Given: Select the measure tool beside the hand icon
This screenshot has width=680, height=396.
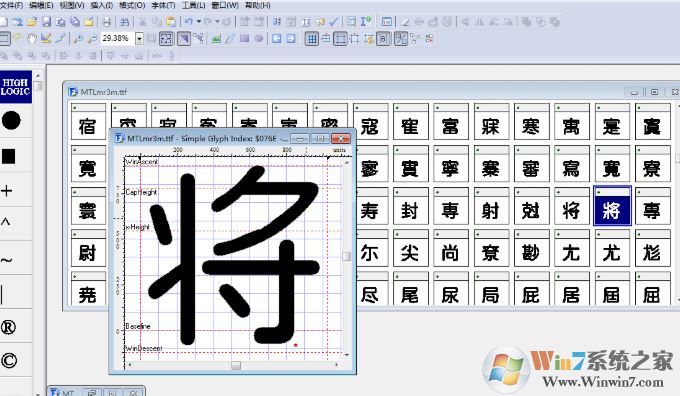Looking at the screenshot, I should (46, 39).
